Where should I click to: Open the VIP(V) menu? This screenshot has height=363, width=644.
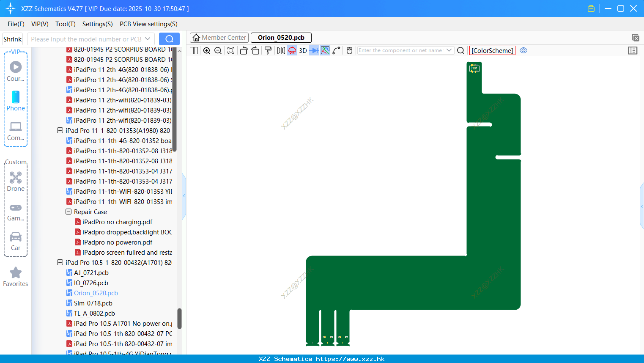40,24
